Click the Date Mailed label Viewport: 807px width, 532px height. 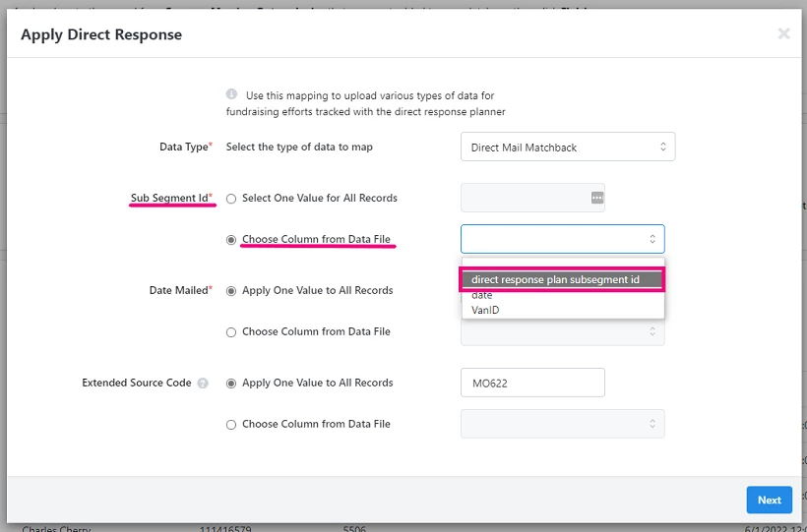click(x=181, y=290)
